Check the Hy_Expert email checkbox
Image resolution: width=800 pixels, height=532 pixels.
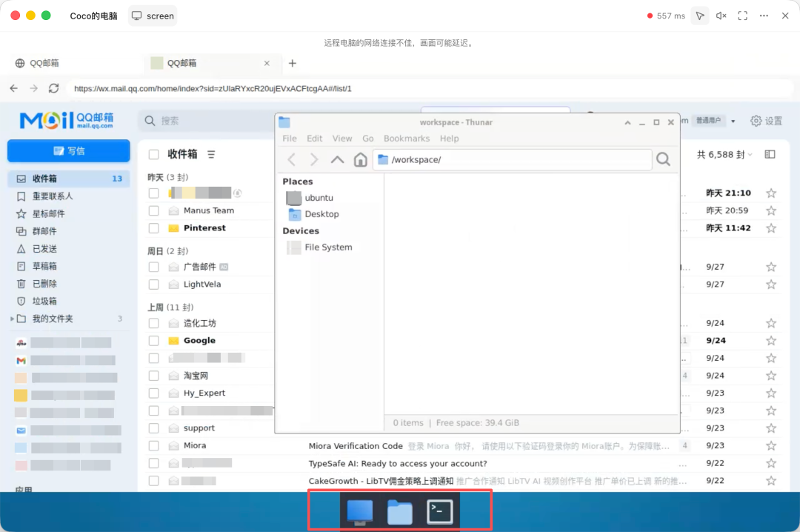coord(153,393)
